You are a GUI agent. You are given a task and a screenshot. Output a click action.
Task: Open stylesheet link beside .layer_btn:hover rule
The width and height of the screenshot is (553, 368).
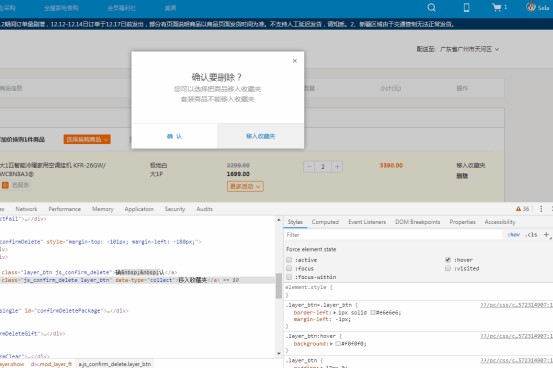click(x=516, y=336)
